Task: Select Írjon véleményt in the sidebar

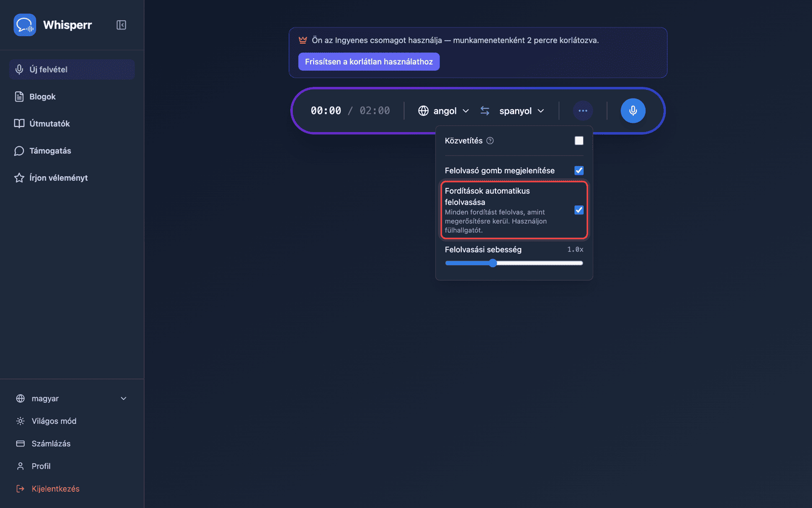Action: 72,178
